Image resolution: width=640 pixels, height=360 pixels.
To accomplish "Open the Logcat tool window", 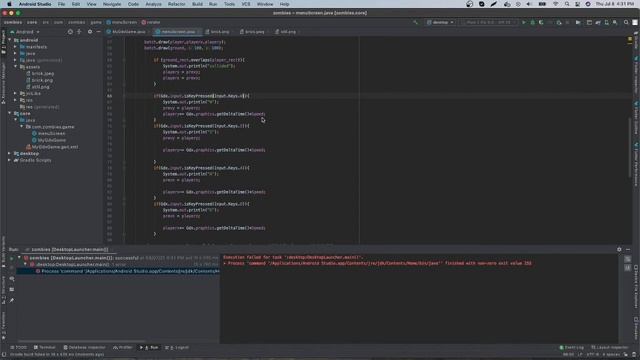I will point(177,347).
